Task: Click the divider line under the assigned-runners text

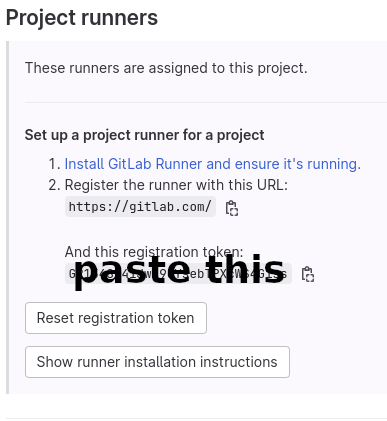Action: (x=206, y=103)
